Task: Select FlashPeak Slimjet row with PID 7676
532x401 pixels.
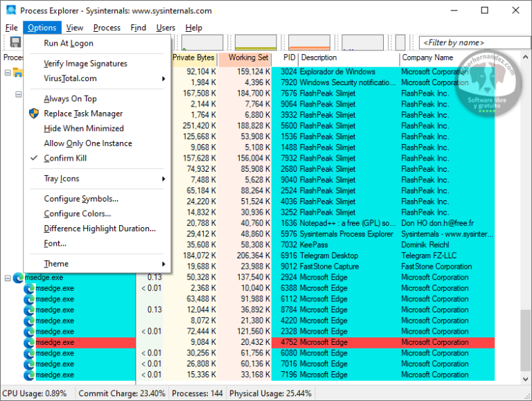Action: [332, 93]
